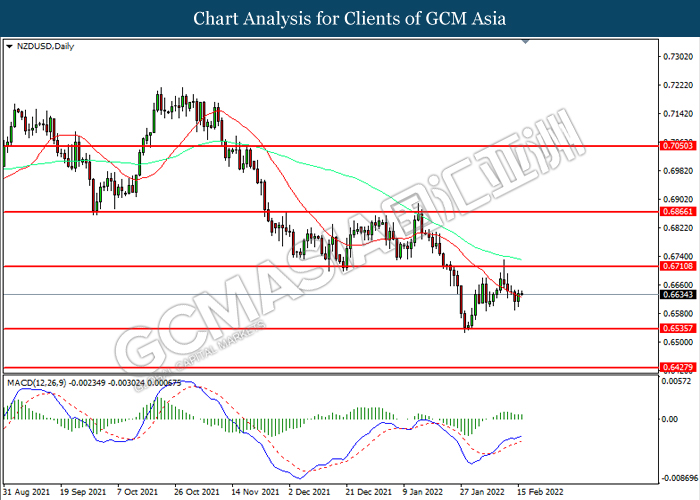This screenshot has width=700, height=500.
Task: Click the 31 Aug 2021 date label
Action: click(26, 492)
